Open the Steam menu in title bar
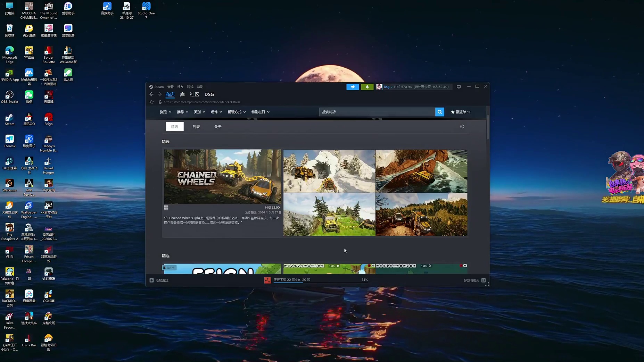Image resolution: width=644 pixels, height=362 pixels. pos(159,87)
